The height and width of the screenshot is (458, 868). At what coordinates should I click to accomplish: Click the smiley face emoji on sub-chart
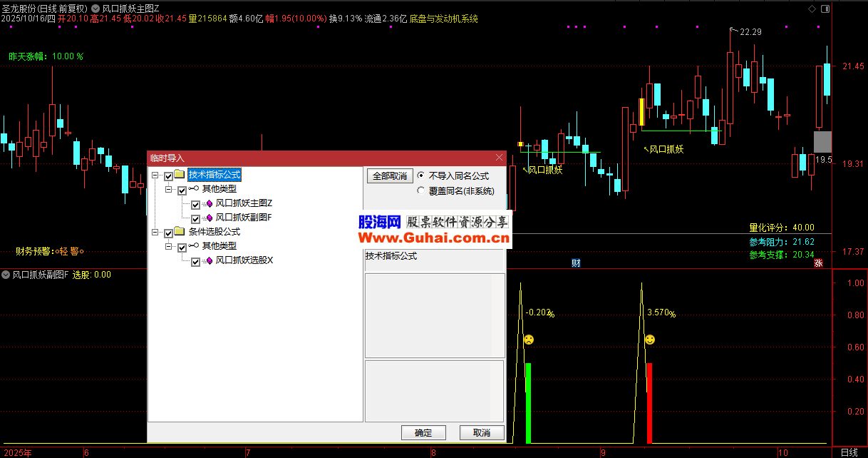[650, 340]
